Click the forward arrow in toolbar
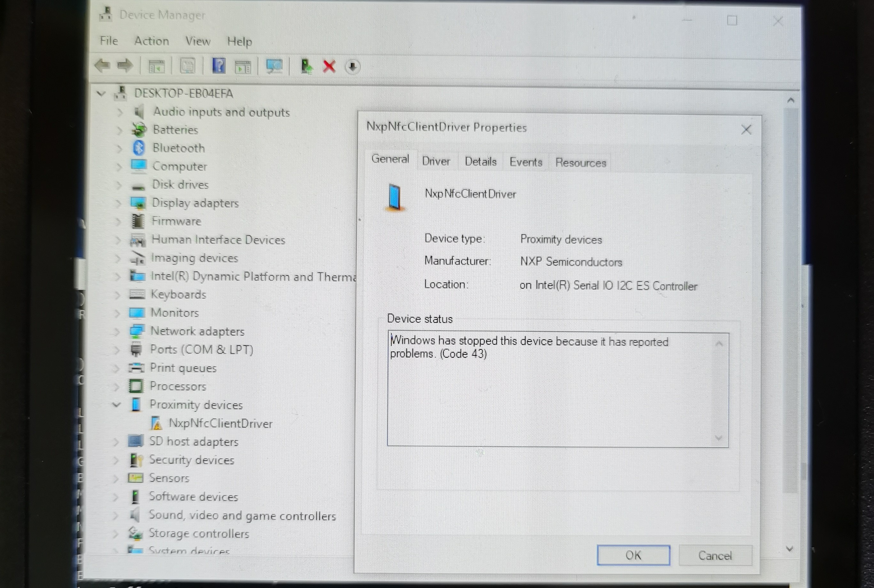 (125, 66)
